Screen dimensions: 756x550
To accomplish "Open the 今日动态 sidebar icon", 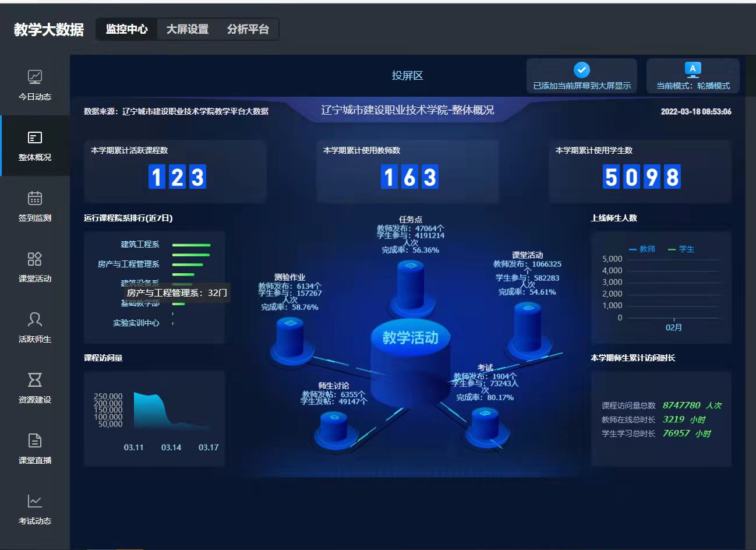I will [35, 77].
